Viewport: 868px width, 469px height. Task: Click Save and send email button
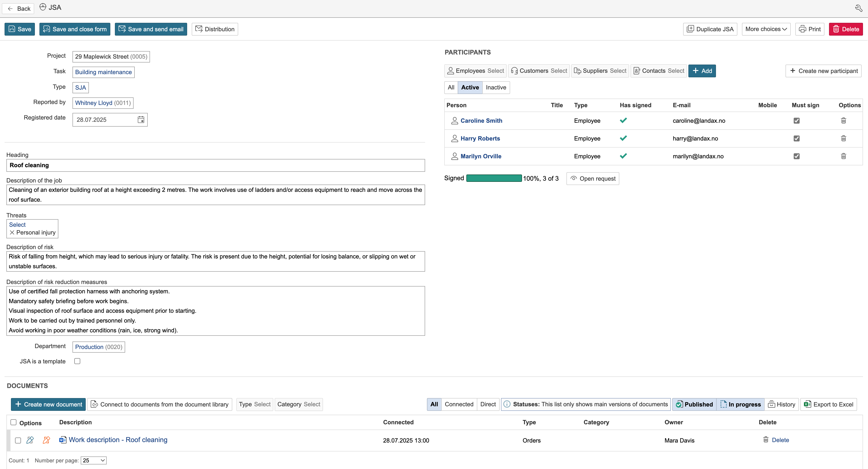pos(151,29)
